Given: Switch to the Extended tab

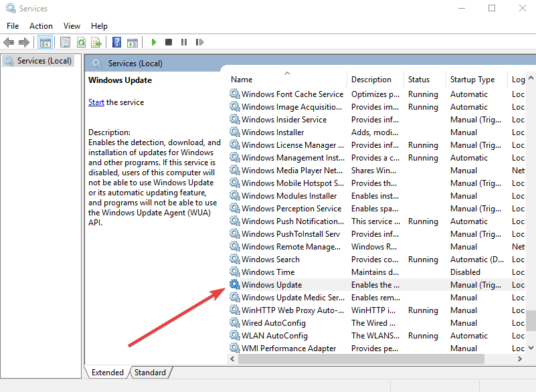Looking at the screenshot, I should click(107, 372).
